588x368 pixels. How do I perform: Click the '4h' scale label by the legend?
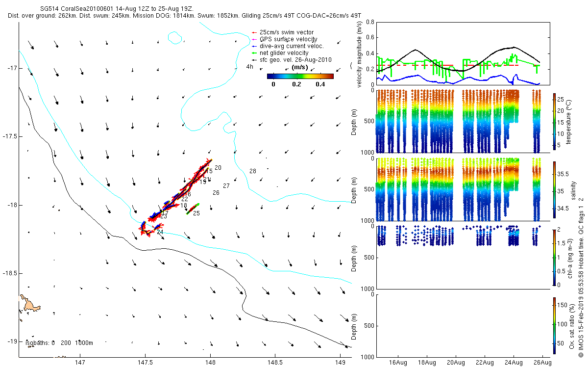(249, 66)
